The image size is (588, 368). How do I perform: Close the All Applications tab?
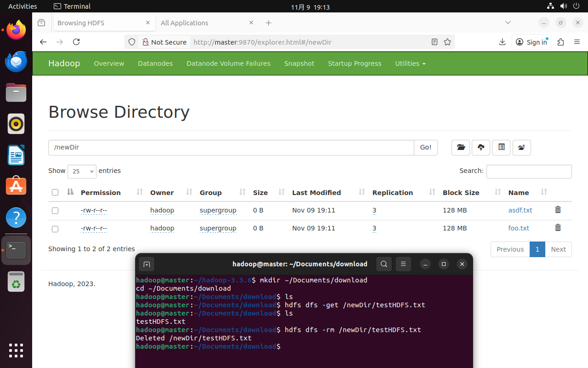(251, 23)
